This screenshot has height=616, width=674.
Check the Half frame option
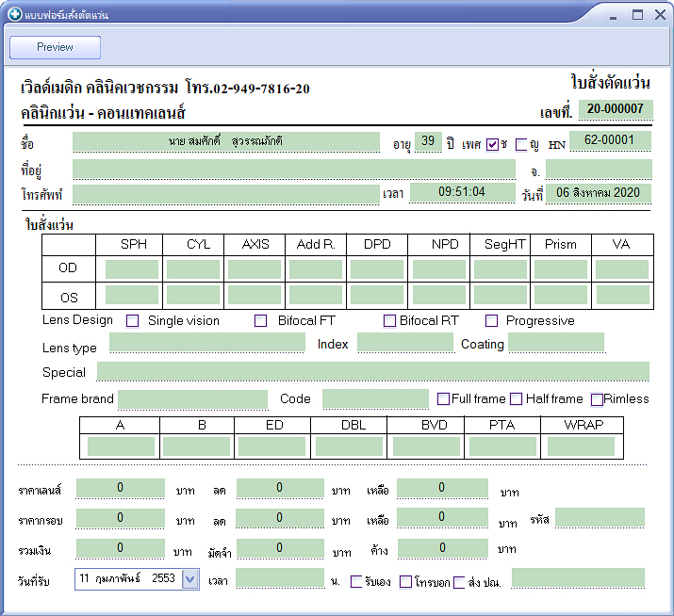click(x=516, y=398)
